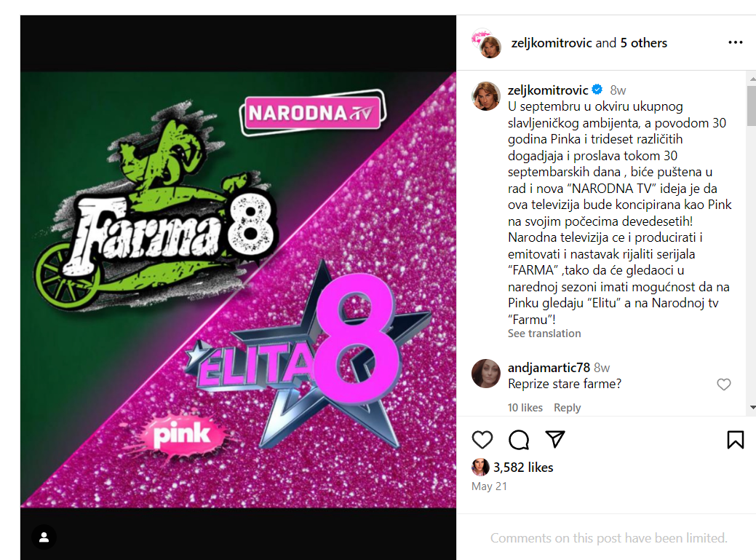Click See translation under the caption

pos(544,334)
